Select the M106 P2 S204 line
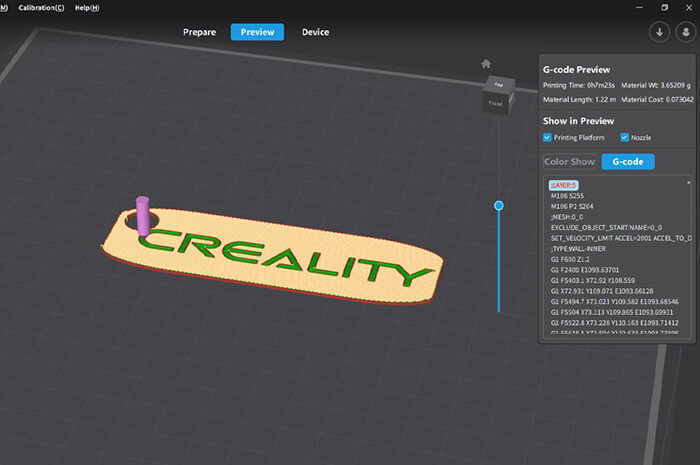 click(x=572, y=207)
